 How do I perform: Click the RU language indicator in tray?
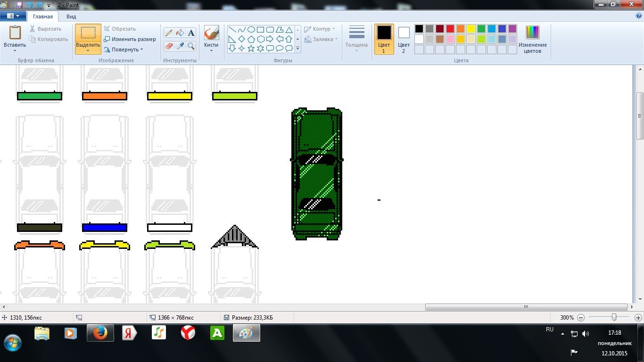point(550,329)
